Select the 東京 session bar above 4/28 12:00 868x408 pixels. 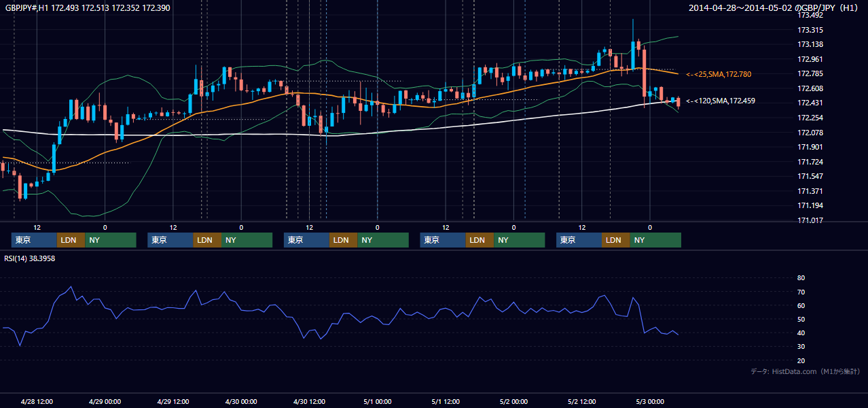click(x=34, y=240)
